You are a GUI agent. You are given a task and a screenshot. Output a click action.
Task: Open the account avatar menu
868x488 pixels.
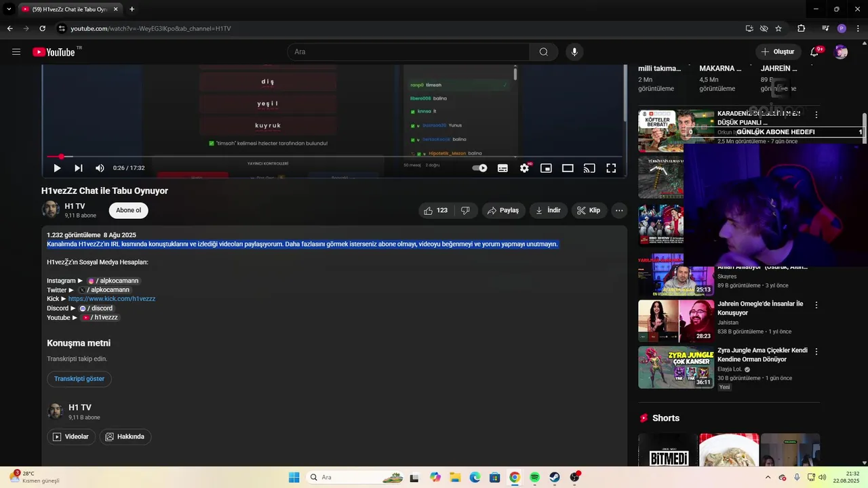pos(841,52)
